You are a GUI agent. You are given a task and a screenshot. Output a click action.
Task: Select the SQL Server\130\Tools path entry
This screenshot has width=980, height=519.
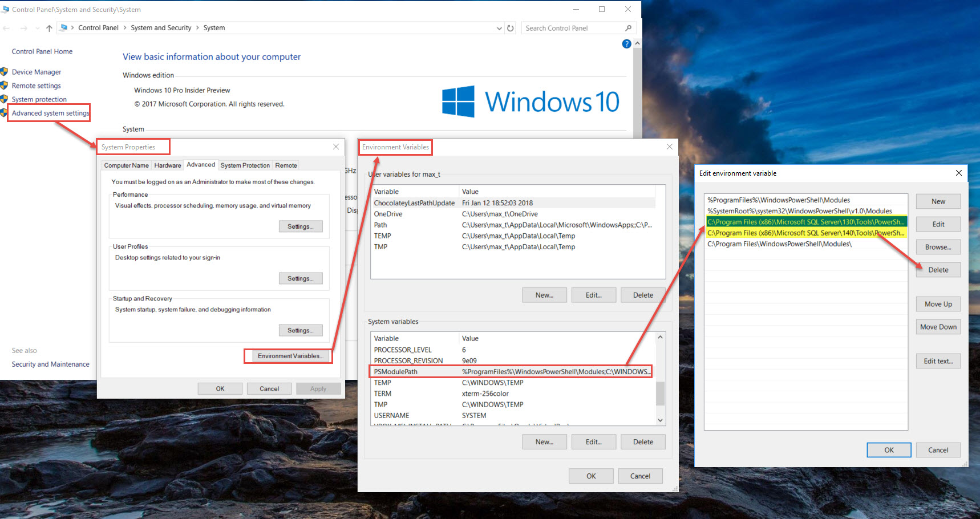(x=806, y=222)
